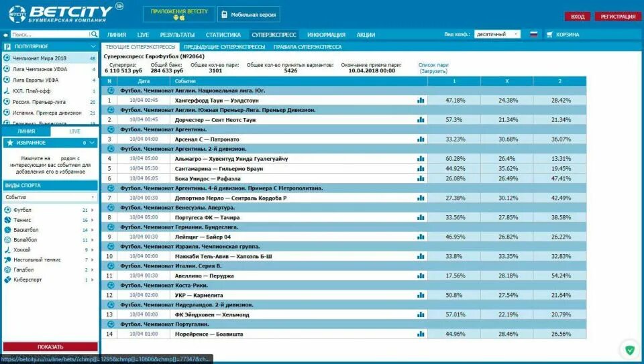Open statistics chart for Бока Унидос — Рафаэла
The height and width of the screenshot is (364, 644).
pyautogui.click(x=421, y=178)
